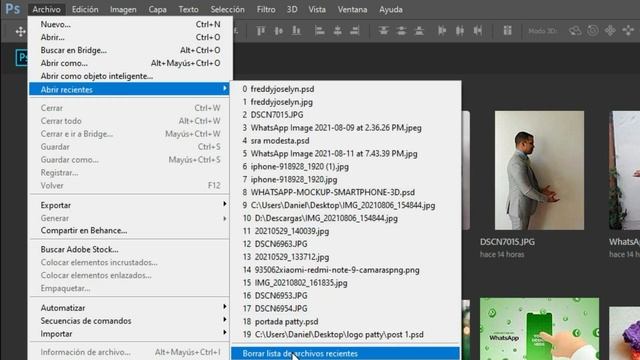The image size is (640, 360).
Task: Distribute bottom edges icon
Action: point(419,31)
